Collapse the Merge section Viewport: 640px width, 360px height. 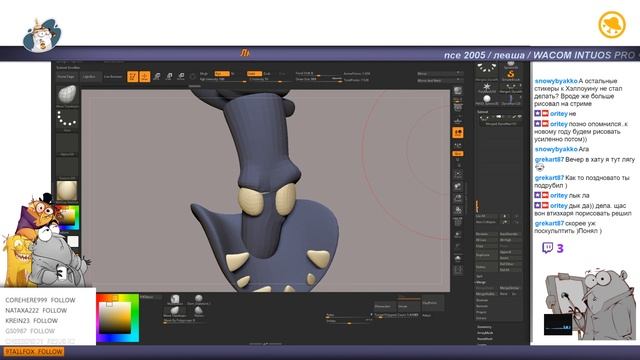(480, 282)
